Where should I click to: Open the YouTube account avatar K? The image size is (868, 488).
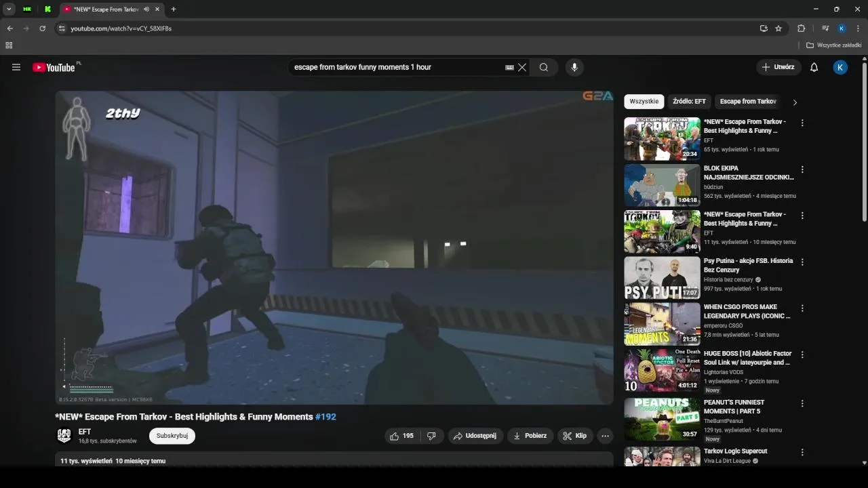click(840, 67)
